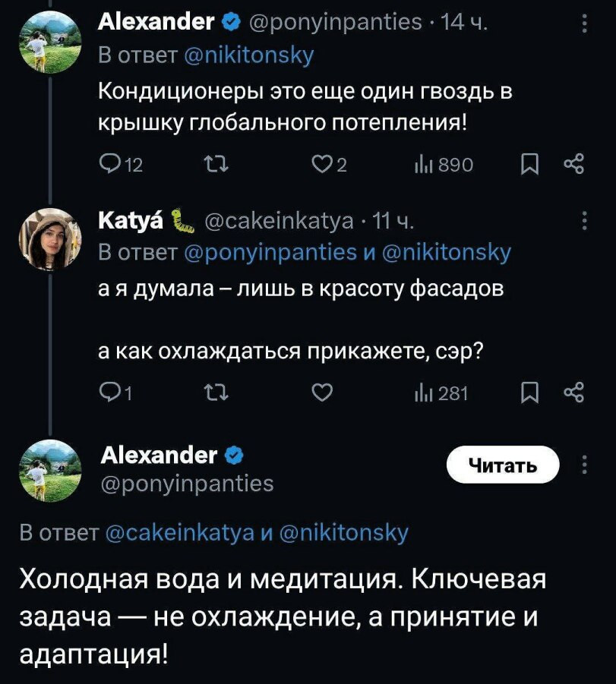Retweet Katyá's reply

click(x=207, y=392)
